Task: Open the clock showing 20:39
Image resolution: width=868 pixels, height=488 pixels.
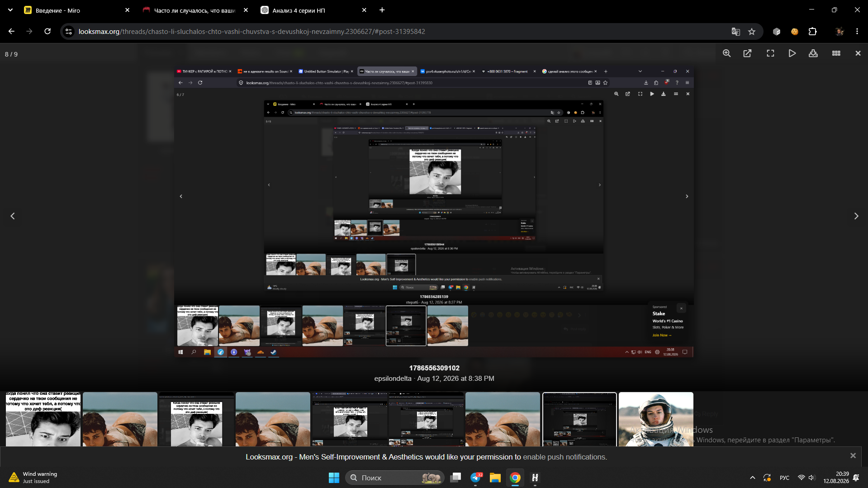Action: pos(836,478)
